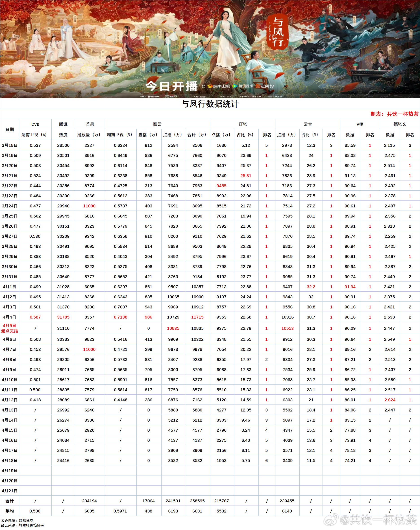The image size is (420, 530).
Task: Click the @共饮一杯热茶 watermark text
Action: [x=378, y=520]
